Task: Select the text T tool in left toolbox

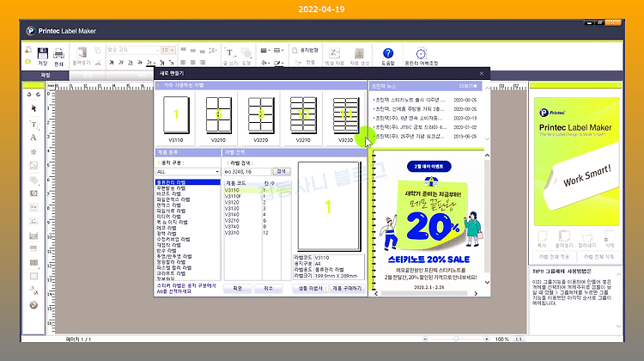Action: pos(33,124)
